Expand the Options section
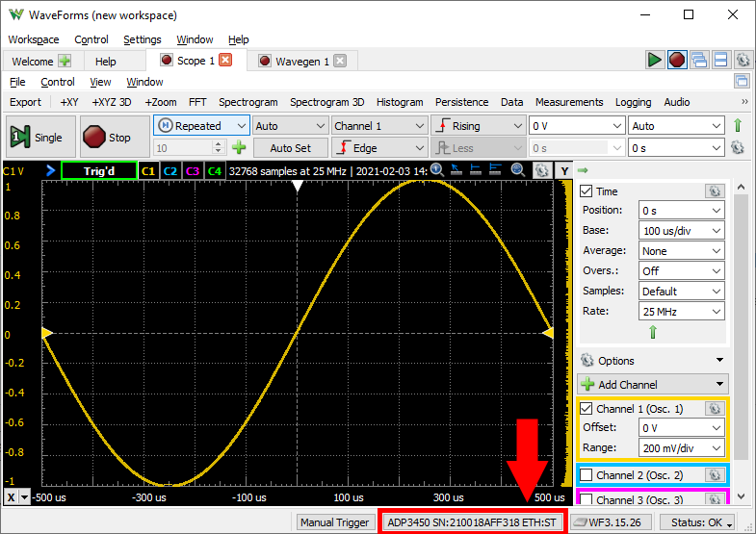This screenshot has width=756, height=534. tap(653, 360)
